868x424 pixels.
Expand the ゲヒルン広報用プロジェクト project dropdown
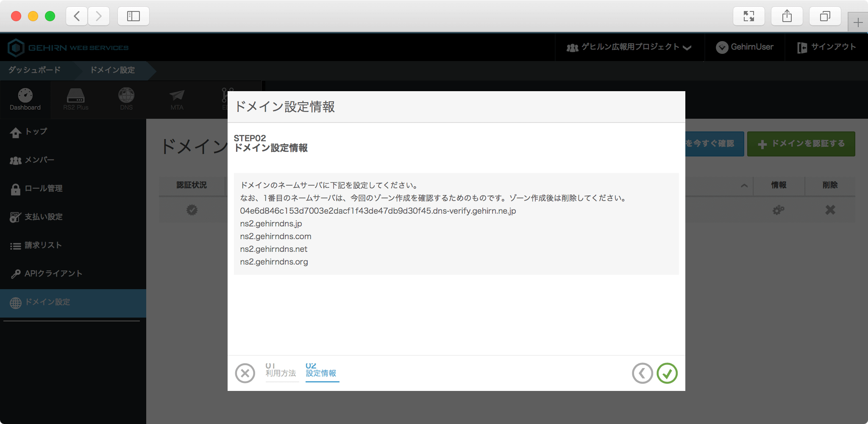click(629, 47)
